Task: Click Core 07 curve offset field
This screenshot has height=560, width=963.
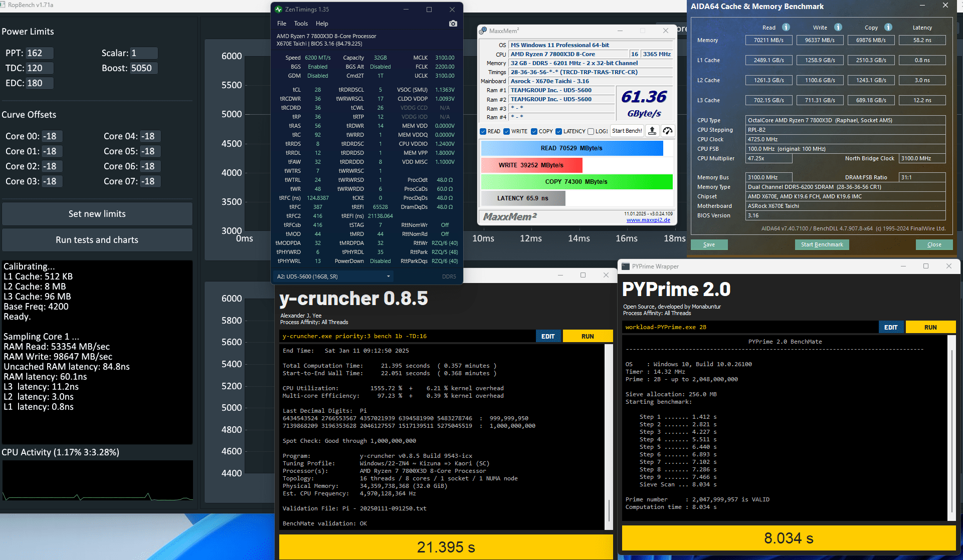Action: point(150,181)
